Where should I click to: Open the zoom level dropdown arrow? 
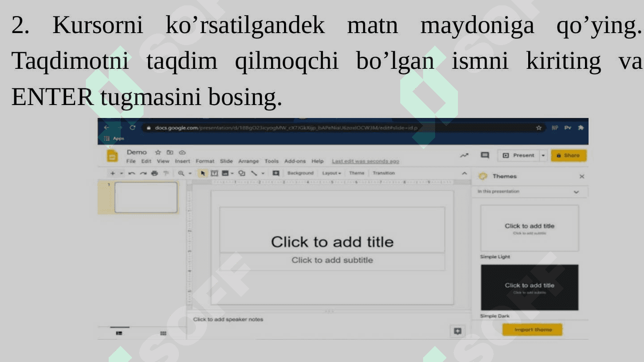pos(190,173)
